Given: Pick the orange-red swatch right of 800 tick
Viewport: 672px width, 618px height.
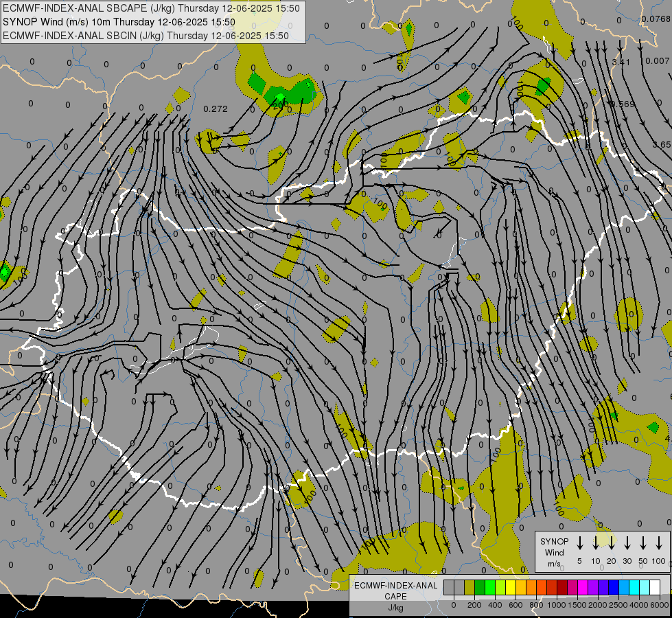Looking at the screenshot, I should (x=542, y=587).
